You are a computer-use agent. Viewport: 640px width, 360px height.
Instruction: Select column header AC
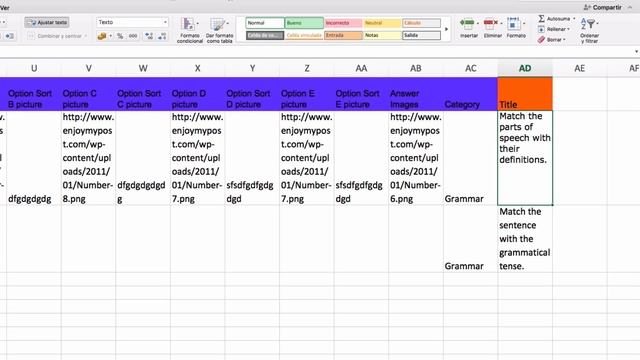coord(471,69)
